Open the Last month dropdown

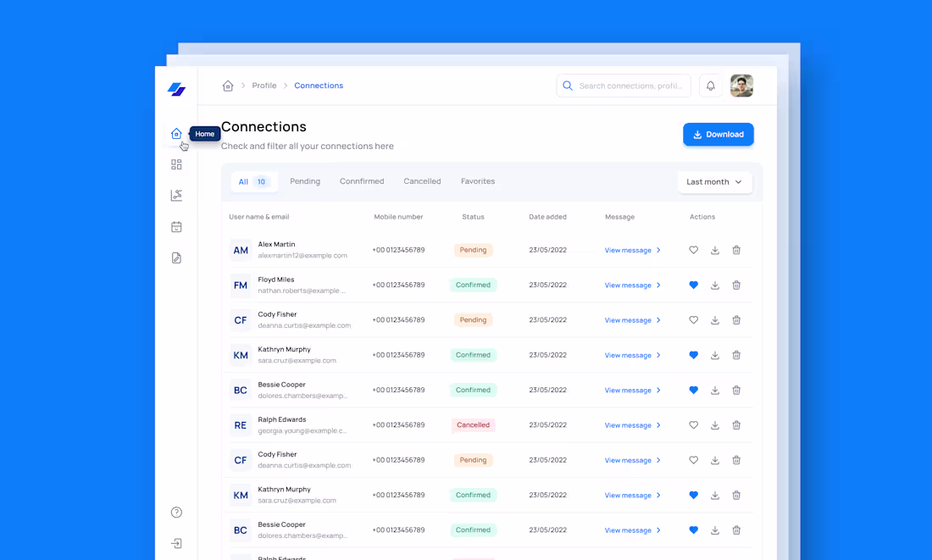click(714, 181)
